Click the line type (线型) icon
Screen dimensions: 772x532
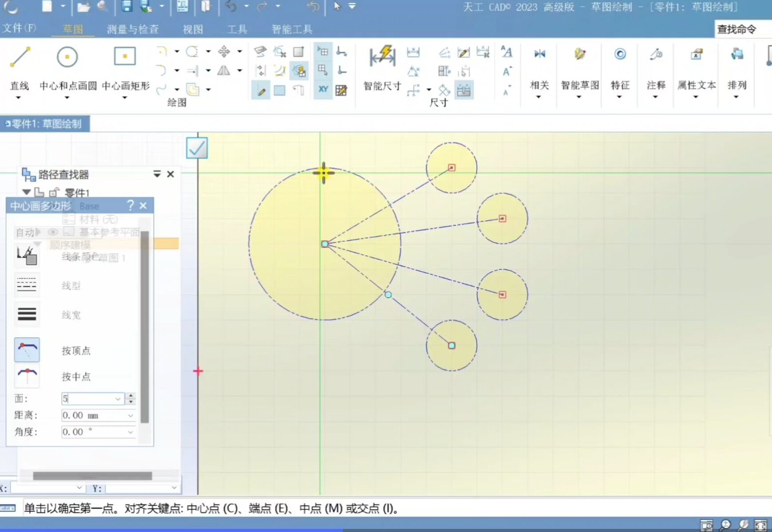coord(27,285)
